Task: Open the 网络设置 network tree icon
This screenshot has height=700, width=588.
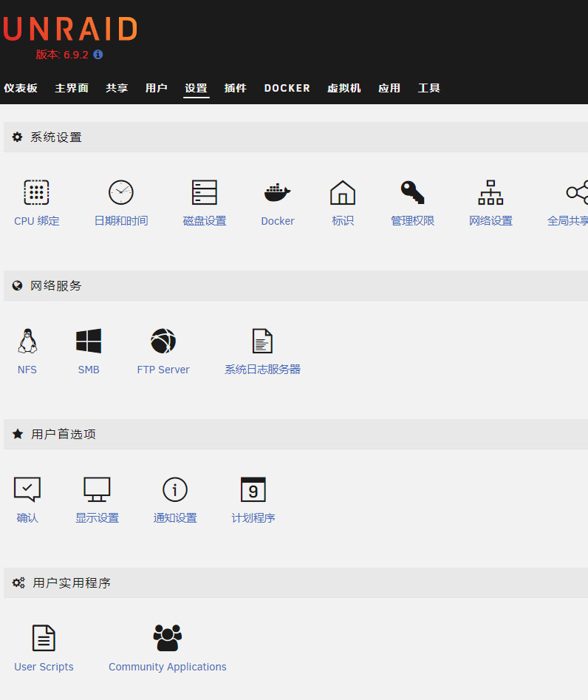Action: click(490, 192)
